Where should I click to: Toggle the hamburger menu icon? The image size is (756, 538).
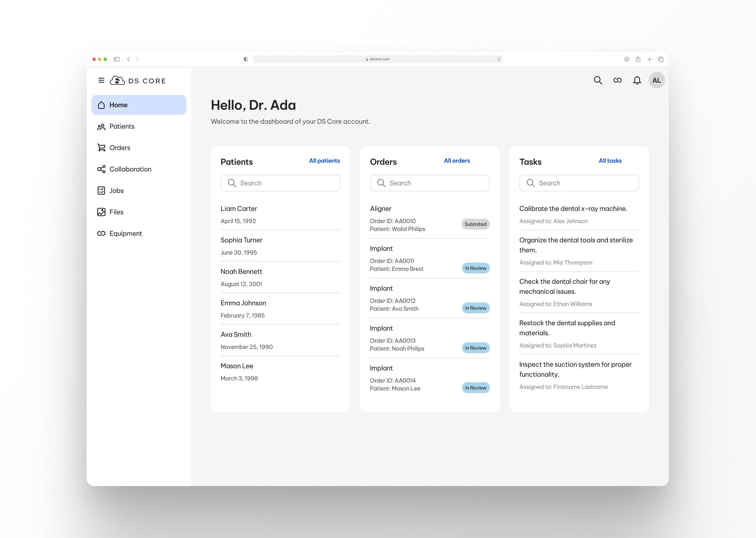(101, 80)
